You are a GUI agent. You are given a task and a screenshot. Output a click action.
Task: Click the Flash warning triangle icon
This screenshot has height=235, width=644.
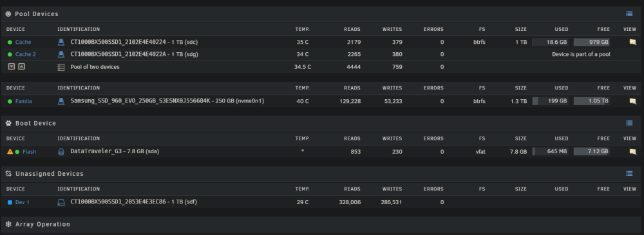pyautogui.click(x=10, y=151)
